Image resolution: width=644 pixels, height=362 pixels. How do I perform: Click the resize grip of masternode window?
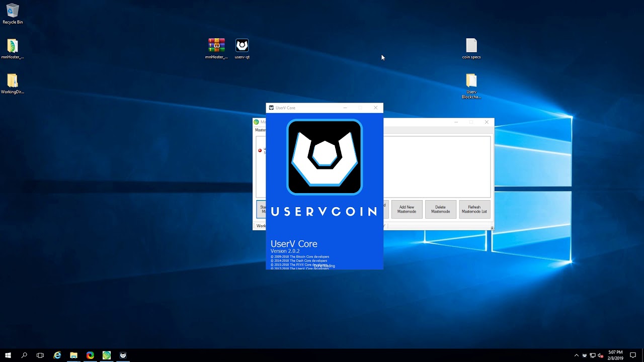492,228
